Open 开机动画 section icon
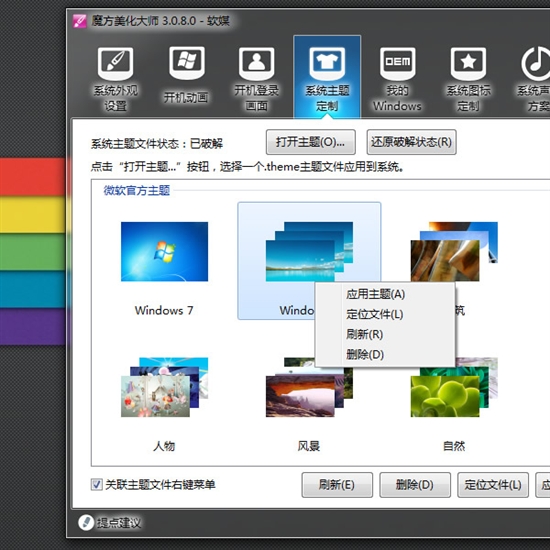This screenshot has width=550, height=550. (187, 63)
